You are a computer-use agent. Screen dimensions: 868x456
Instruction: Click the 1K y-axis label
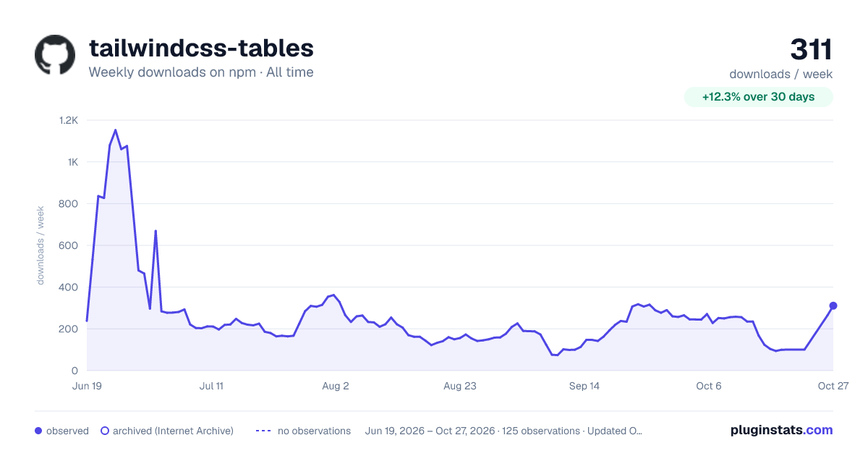click(73, 162)
